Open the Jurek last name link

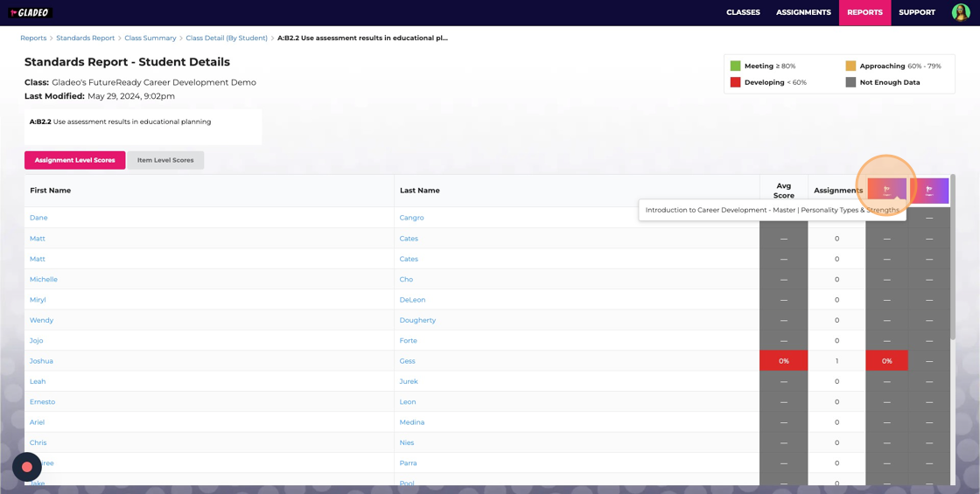click(x=409, y=381)
